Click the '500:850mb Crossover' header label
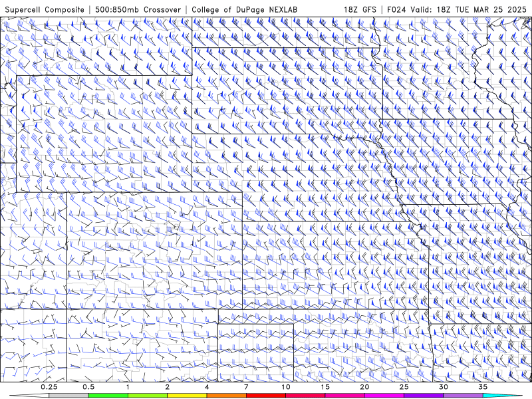The height and width of the screenshot is (399, 532). [x=138, y=10]
